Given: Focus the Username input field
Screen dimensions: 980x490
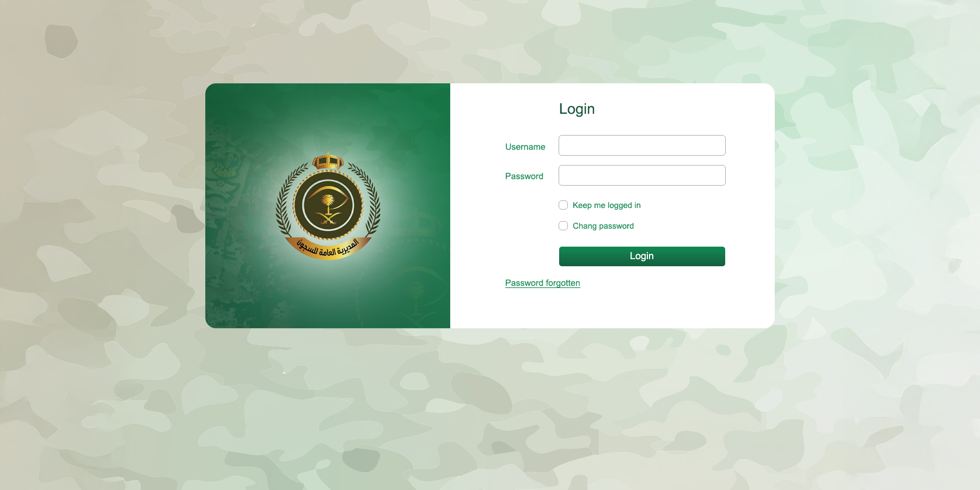Looking at the screenshot, I should coord(642,145).
